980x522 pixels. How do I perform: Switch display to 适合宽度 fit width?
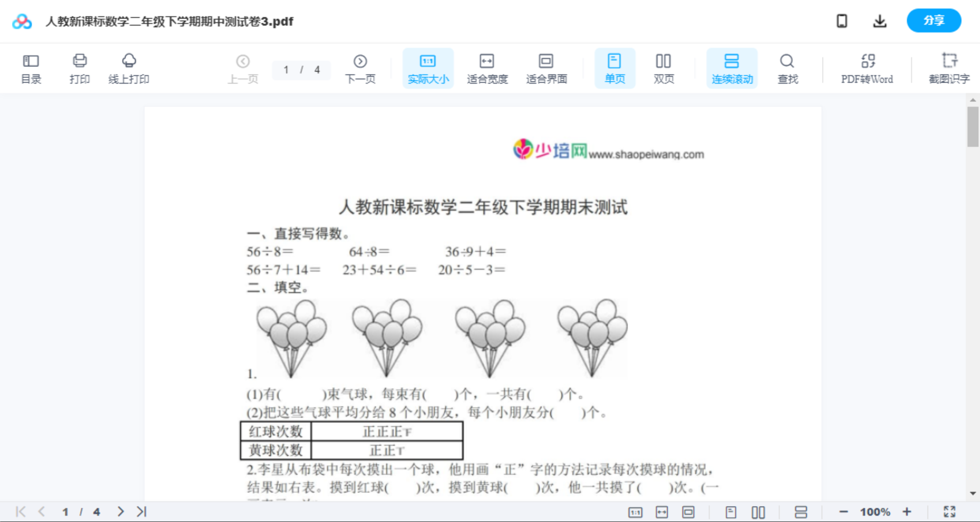pos(487,68)
